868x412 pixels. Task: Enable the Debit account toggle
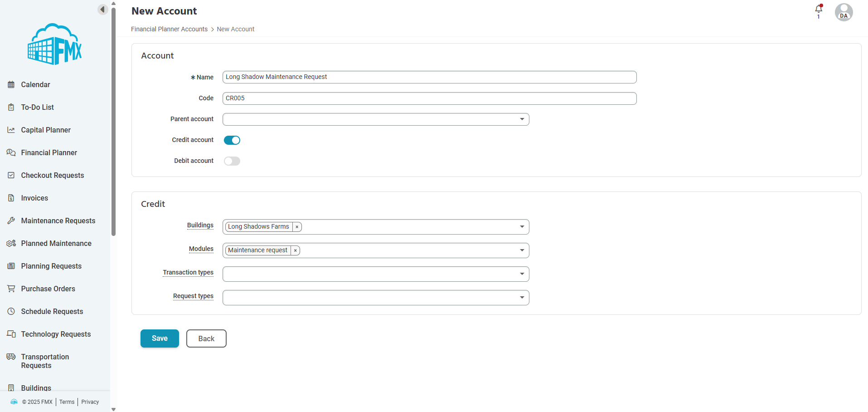[232, 161]
